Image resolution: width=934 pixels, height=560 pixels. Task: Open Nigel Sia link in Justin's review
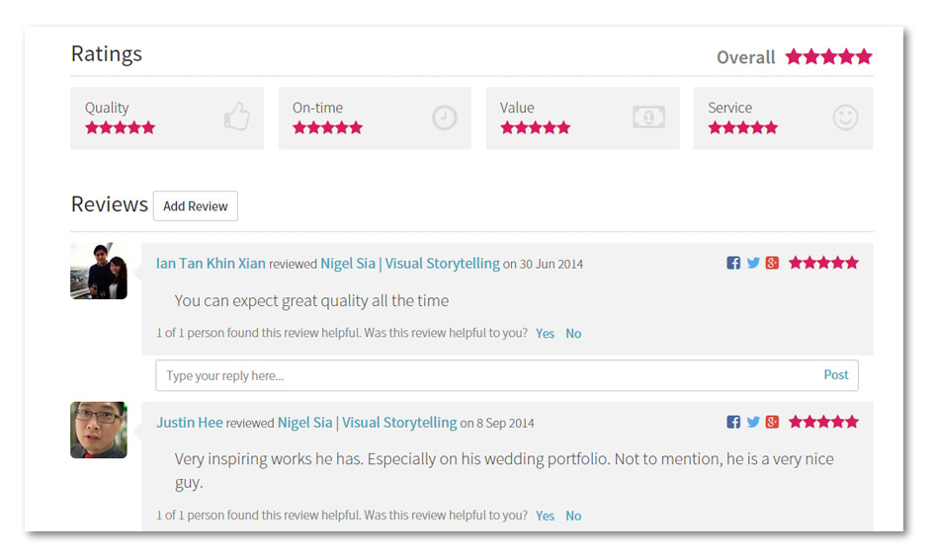(x=368, y=423)
